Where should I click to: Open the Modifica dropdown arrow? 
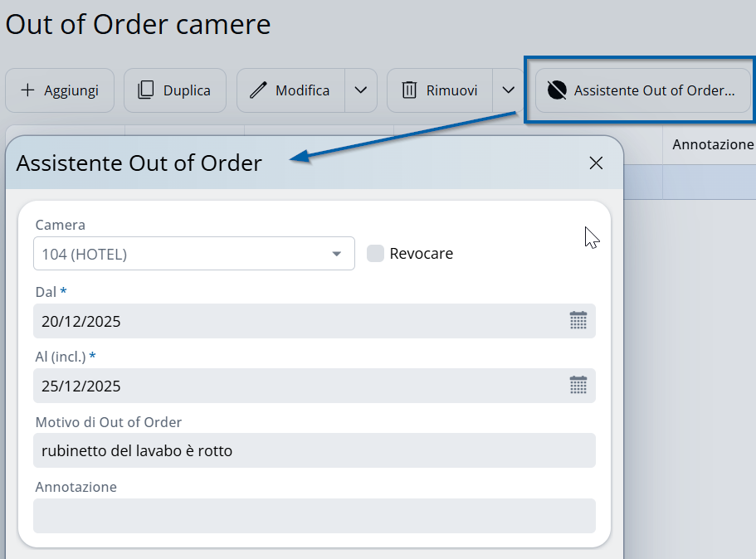361,90
